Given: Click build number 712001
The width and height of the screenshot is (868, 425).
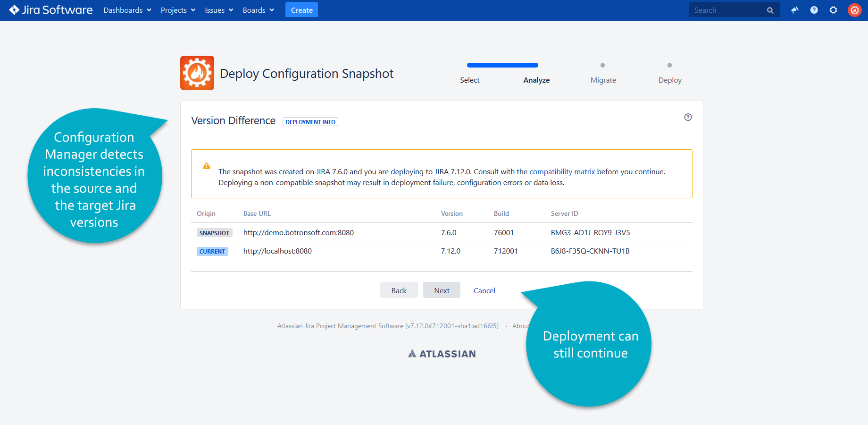Looking at the screenshot, I should pos(506,251).
